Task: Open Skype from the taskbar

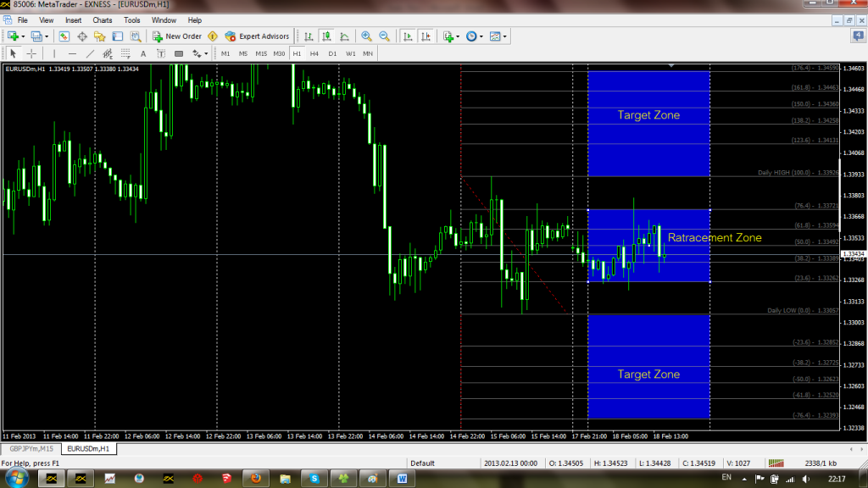Action: point(314,478)
